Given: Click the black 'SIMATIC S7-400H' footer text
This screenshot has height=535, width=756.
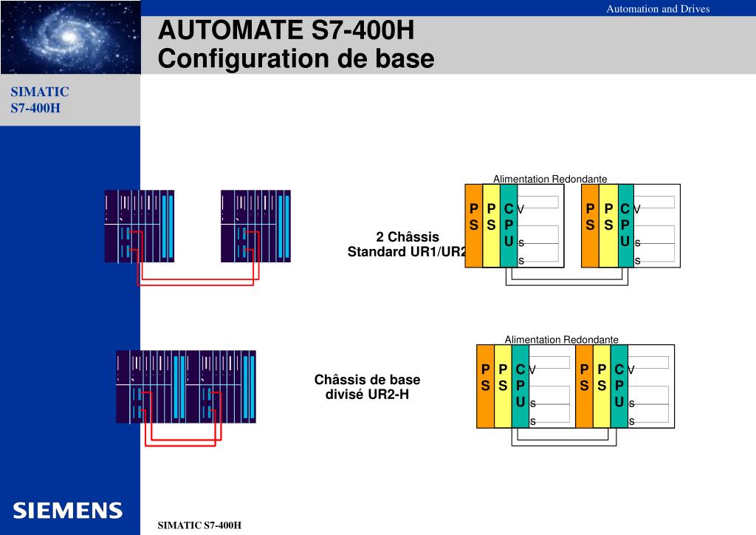Looking at the screenshot, I should (x=199, y=525).
